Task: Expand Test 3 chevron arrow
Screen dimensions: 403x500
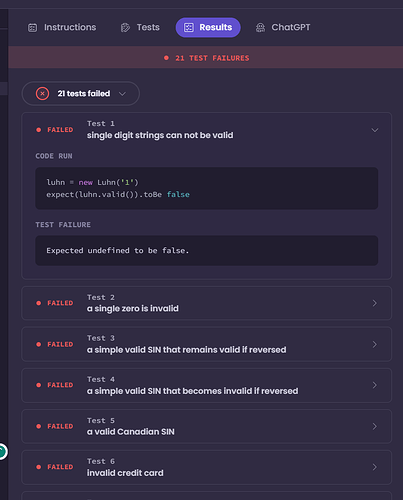Action: [375, 344]
